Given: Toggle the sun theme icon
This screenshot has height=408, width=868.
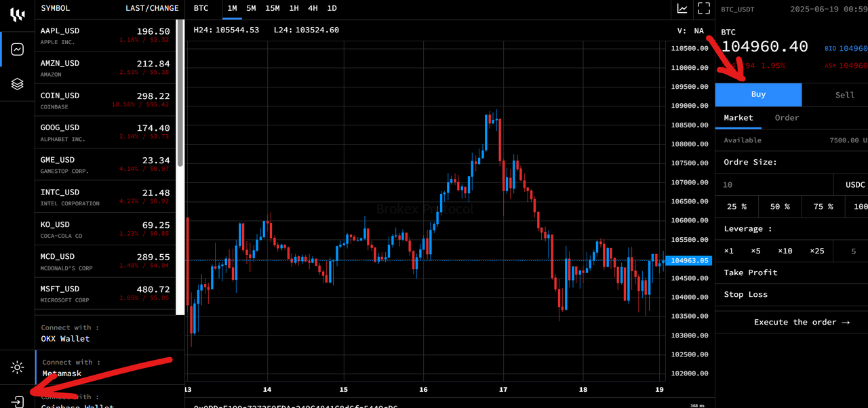Looking at the screenshot, I should tap(18, 367).
